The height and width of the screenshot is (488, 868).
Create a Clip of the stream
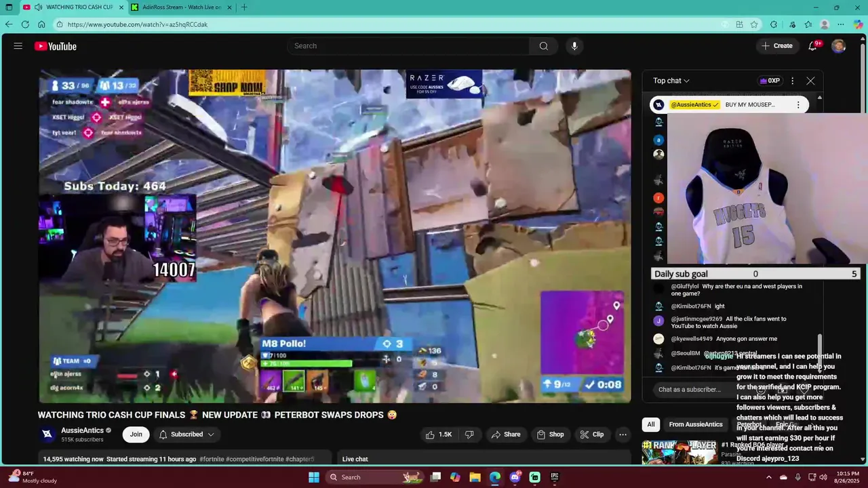pyautogui.click(x=591, y=434)
